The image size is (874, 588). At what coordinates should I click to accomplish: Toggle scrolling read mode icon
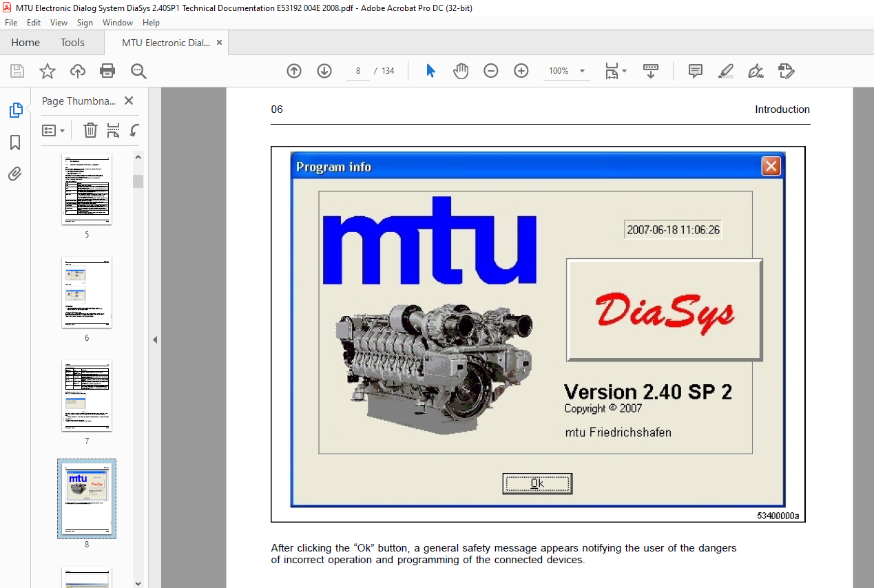(651, 71)
